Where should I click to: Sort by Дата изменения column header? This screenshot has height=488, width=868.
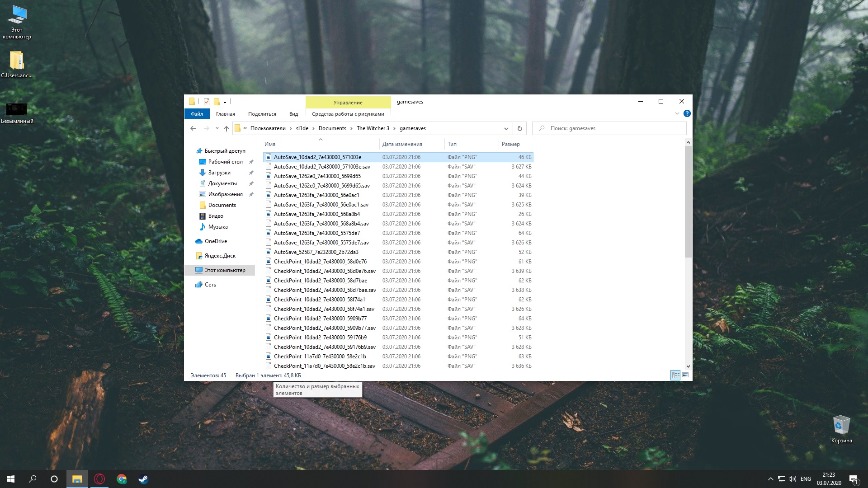click(x=402, y=144)
